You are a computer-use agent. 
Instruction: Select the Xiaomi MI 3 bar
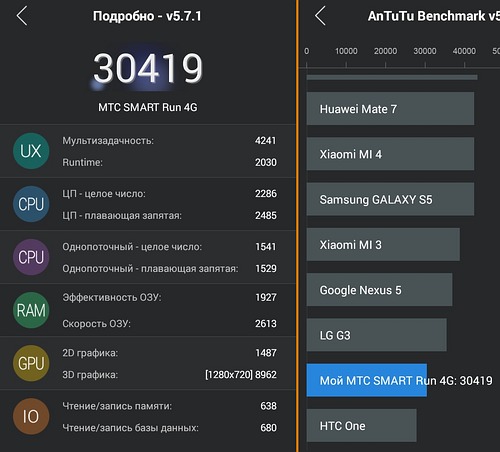383,245
